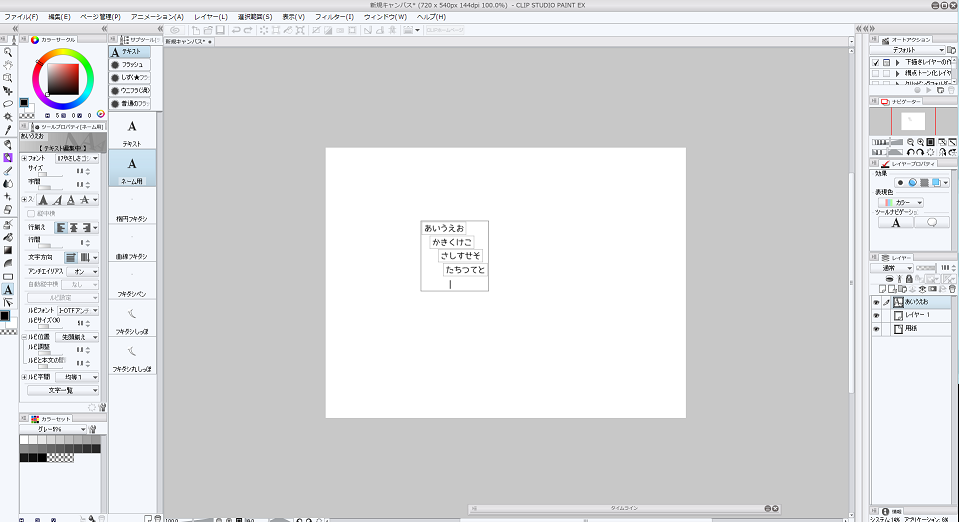Apply bold text style icon
Viewport: 959px width, 522px height.
(43, 200)
